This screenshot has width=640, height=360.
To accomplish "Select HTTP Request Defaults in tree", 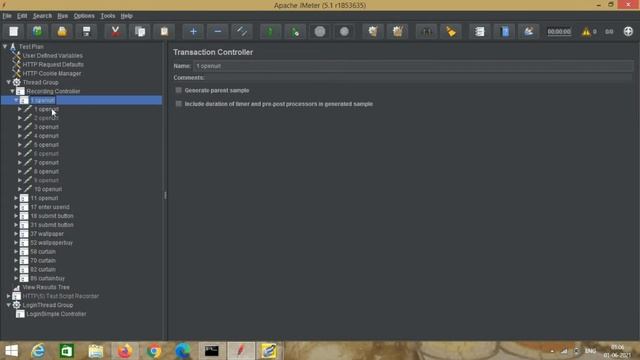I will click(x=53, y=64).
